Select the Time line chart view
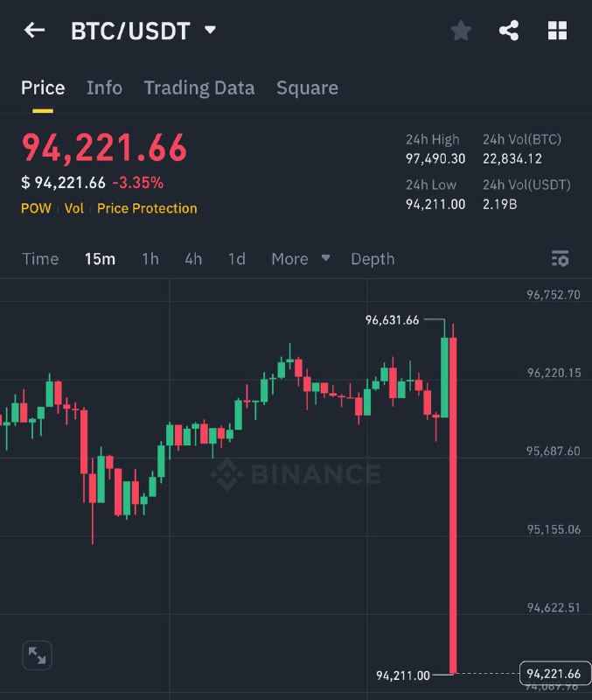 pyautogui.click(x=40, y=259)
